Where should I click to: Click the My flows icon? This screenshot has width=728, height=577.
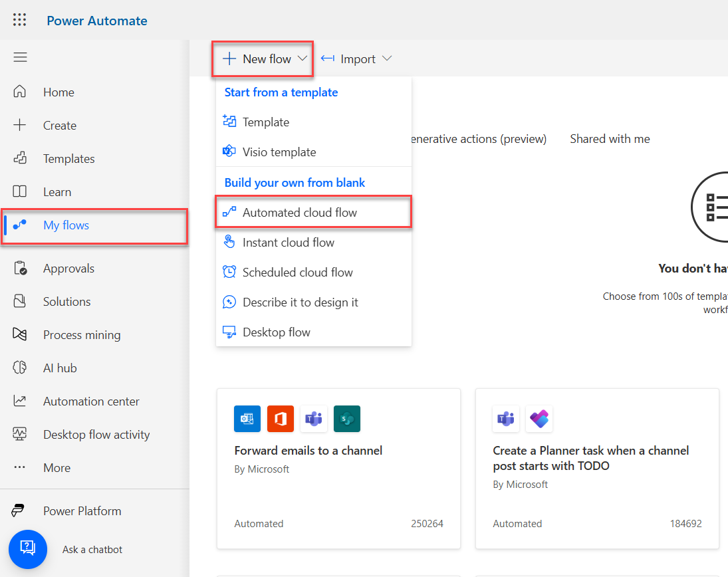pos(19,225)
